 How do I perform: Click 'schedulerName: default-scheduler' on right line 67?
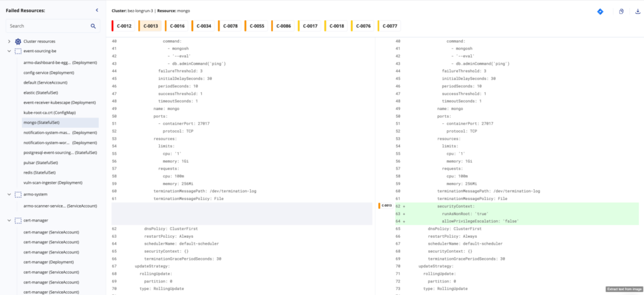coord(465,243)
